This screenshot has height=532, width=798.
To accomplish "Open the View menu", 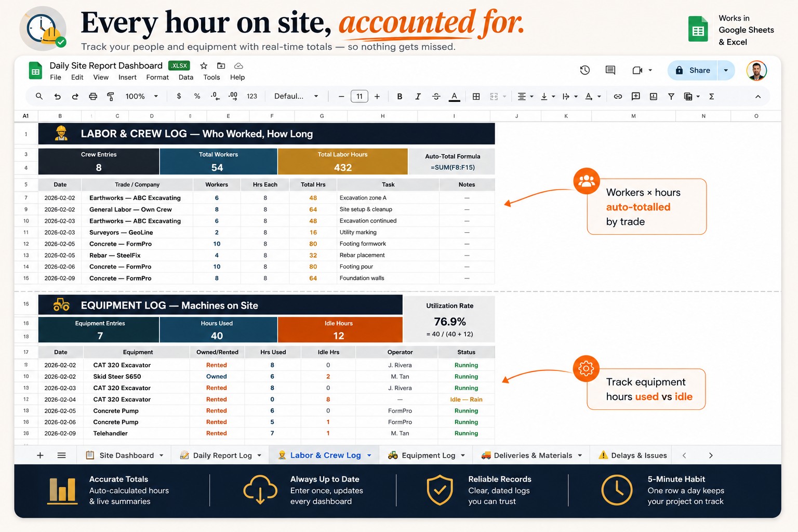I will click(101, 77).
